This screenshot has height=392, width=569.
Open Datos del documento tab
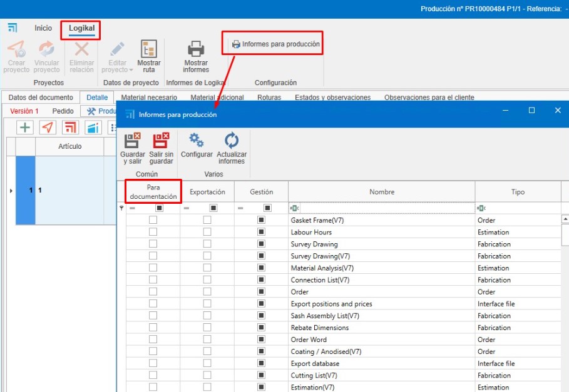point(41,98)
